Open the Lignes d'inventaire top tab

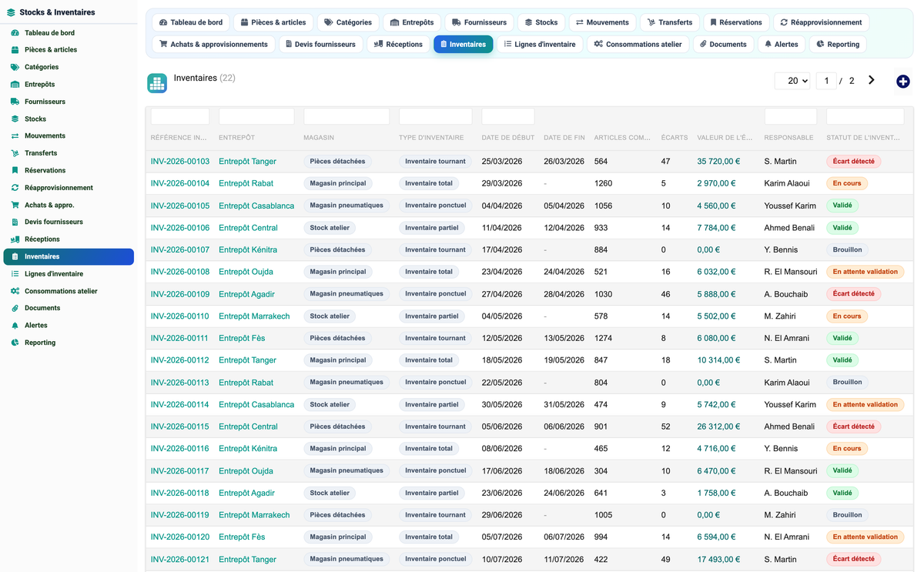[x=540, y=44]
